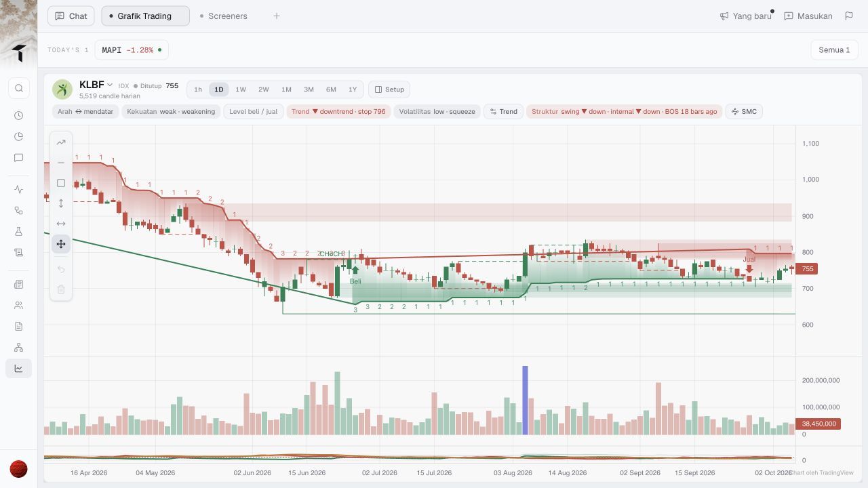The height and width of the screenshot is (488, 868).
Task: Open the document icon in sidebar
Action: (19, 327)
